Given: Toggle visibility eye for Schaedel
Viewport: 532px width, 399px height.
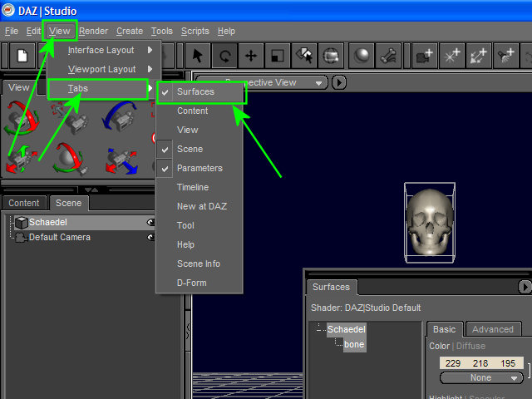Looking at the screenshot, I should pyautogui.click(x=150, y=223).
